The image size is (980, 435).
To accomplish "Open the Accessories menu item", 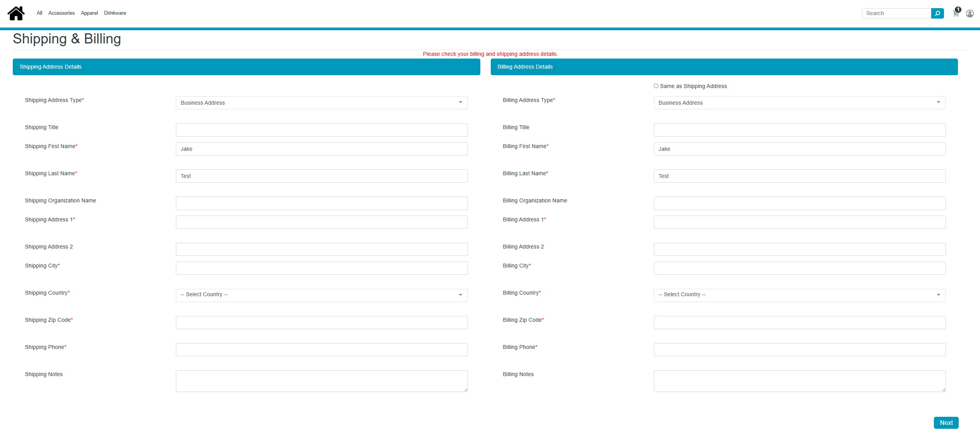I will click(61, 13).
